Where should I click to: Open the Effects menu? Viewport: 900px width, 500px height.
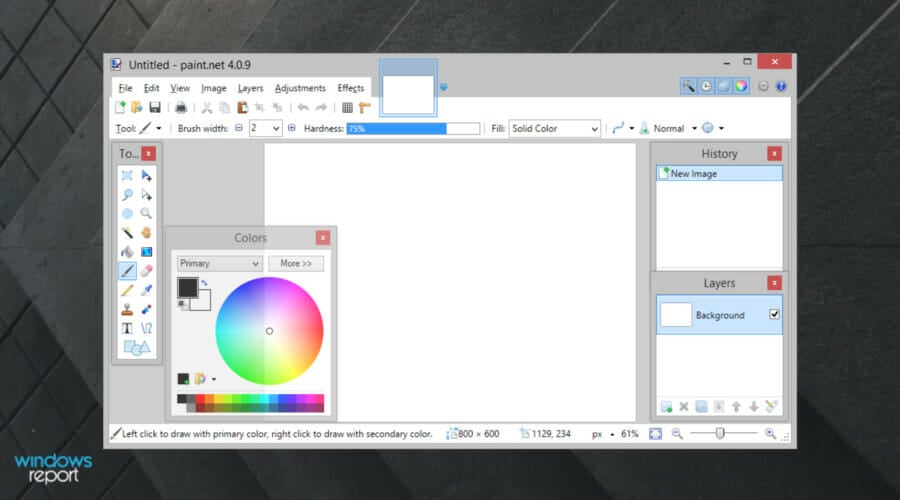351,88
